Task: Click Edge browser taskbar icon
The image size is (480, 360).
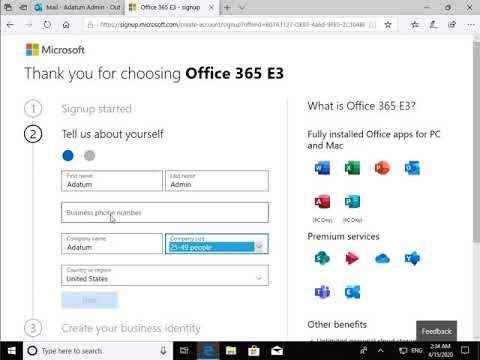Action: coord(208,351)
